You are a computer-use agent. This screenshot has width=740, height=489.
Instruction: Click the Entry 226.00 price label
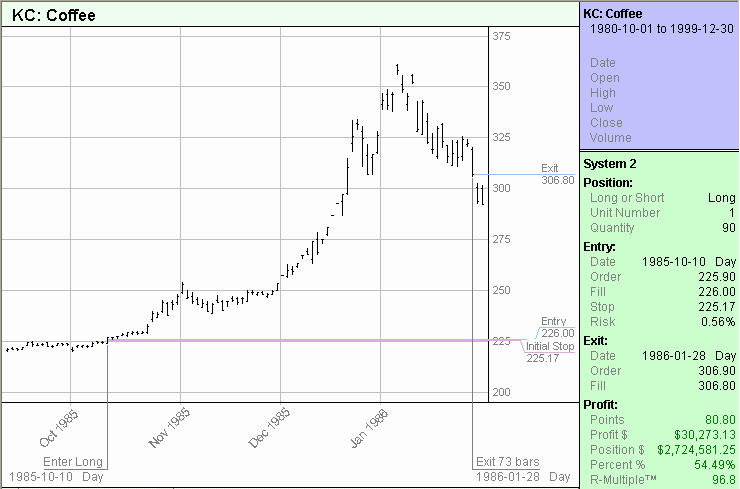(x=554, y=327)
